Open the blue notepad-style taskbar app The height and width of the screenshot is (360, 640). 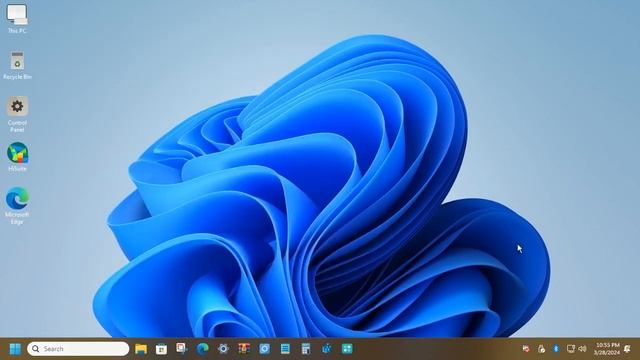click(285, 349)
